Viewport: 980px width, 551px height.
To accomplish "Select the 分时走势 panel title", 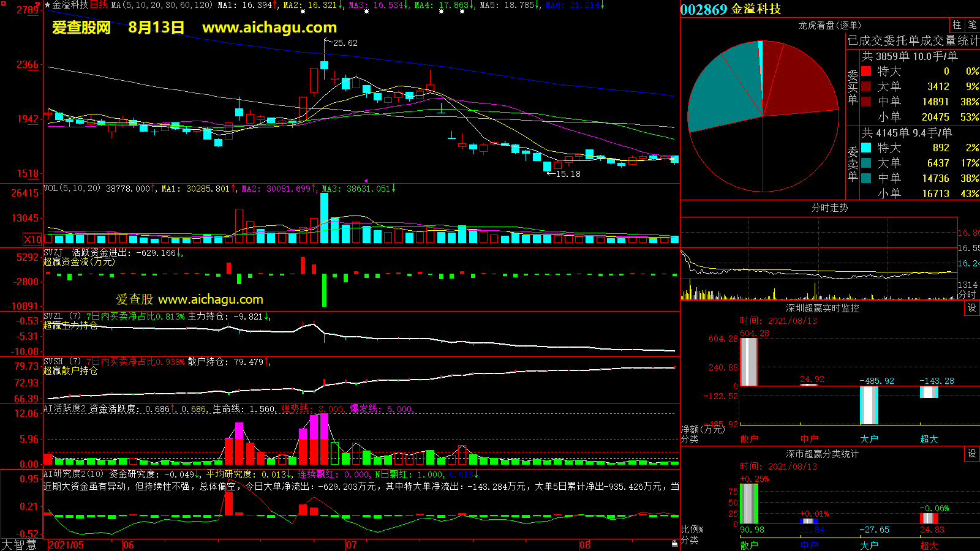I will [829, 208].
